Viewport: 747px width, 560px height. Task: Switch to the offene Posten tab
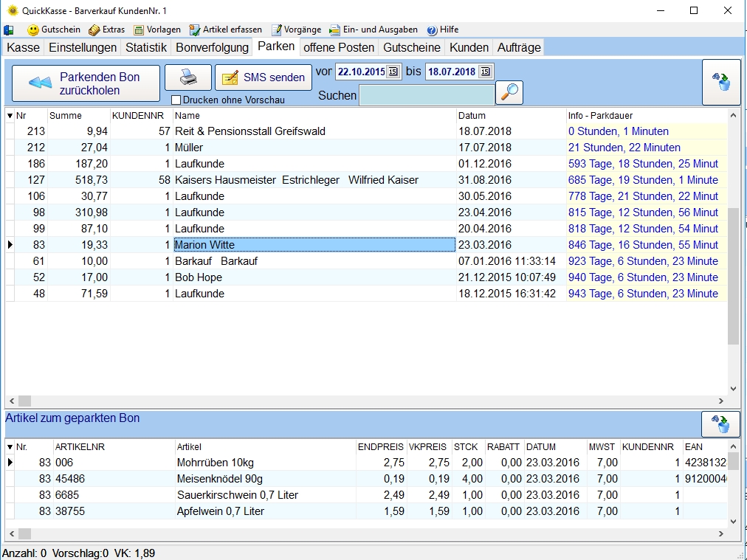click(339, 48)
